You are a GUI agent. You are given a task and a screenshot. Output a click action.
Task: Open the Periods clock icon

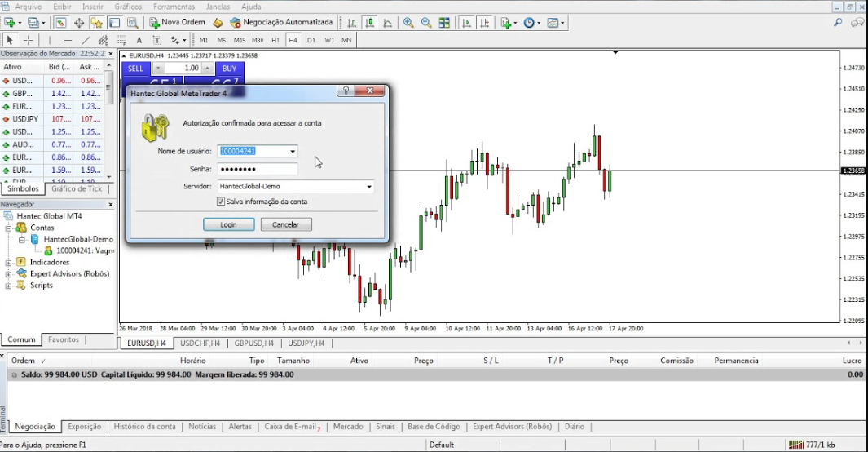529,23
